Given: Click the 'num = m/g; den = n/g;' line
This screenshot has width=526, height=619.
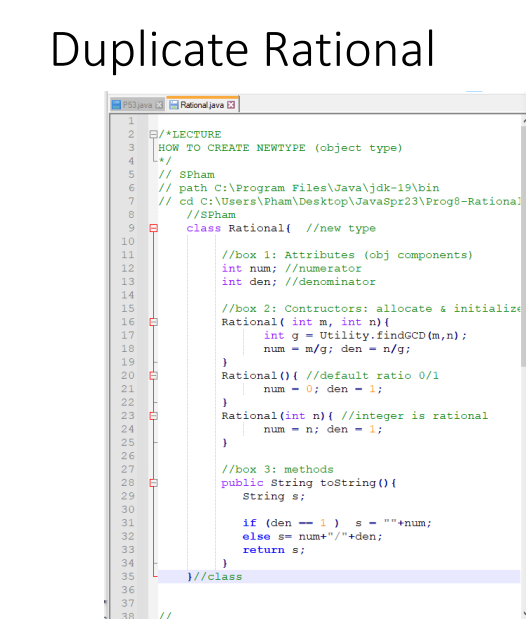Looking at the screenshot, I should coord(337,349).
